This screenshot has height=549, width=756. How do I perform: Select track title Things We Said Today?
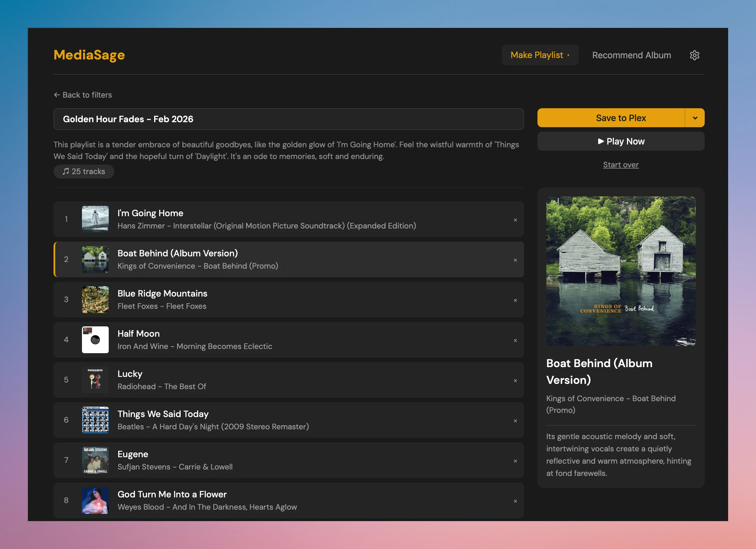pyautogui.click(x=163, y=414)
